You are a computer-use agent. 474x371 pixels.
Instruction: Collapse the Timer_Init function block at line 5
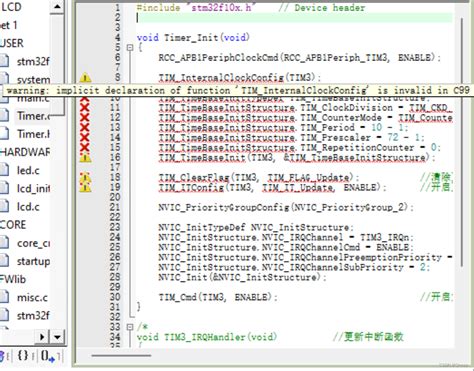(130, 48)
